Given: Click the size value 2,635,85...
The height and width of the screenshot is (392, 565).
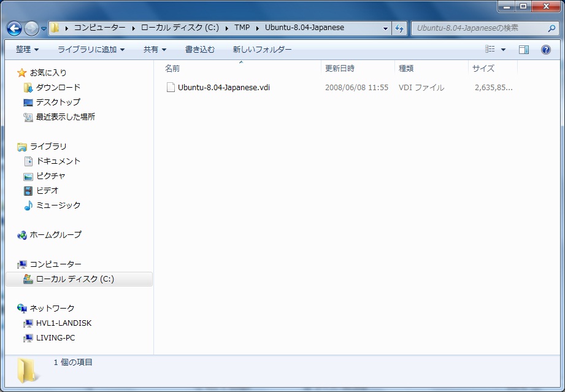Looking at the screenshot, I should (x=493, y=88).
